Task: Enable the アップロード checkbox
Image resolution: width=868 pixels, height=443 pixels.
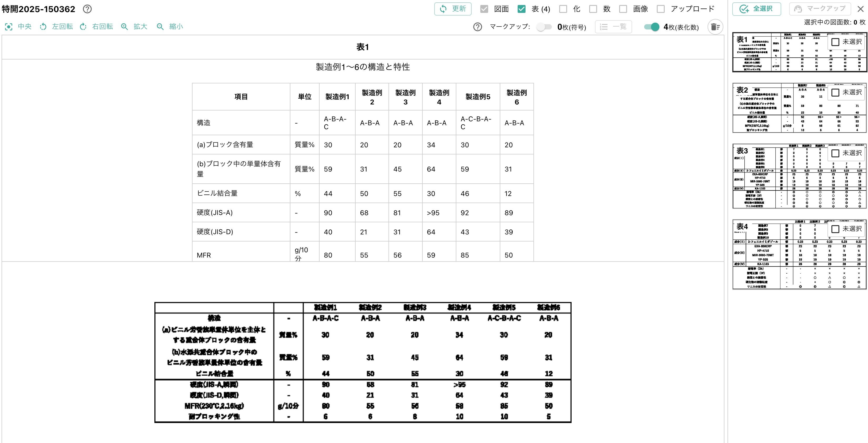Action: [661, 9]
